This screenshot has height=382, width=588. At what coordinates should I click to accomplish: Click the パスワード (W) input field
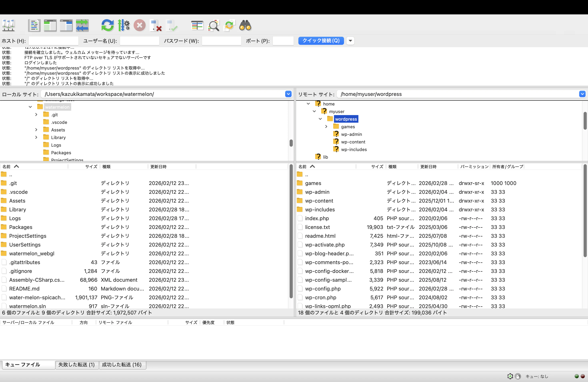(221, 41)
